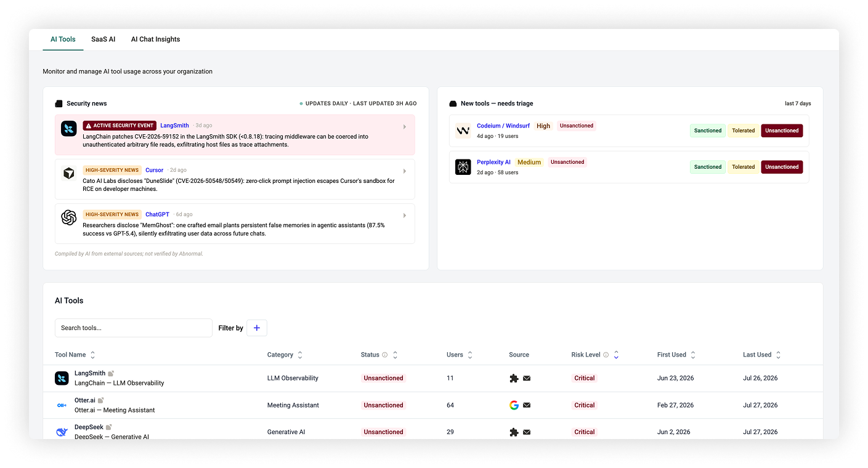Open the AI Chat Insights tab

(155, 39)
